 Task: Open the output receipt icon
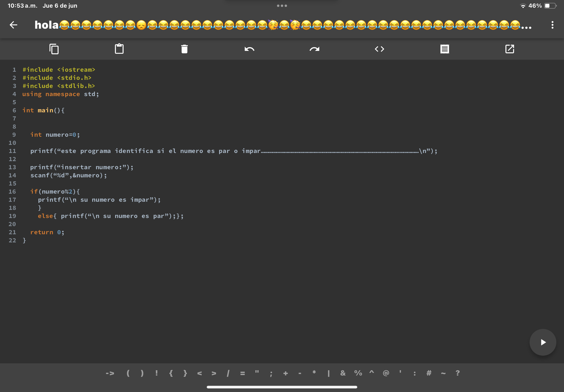(x=445, y=49)
